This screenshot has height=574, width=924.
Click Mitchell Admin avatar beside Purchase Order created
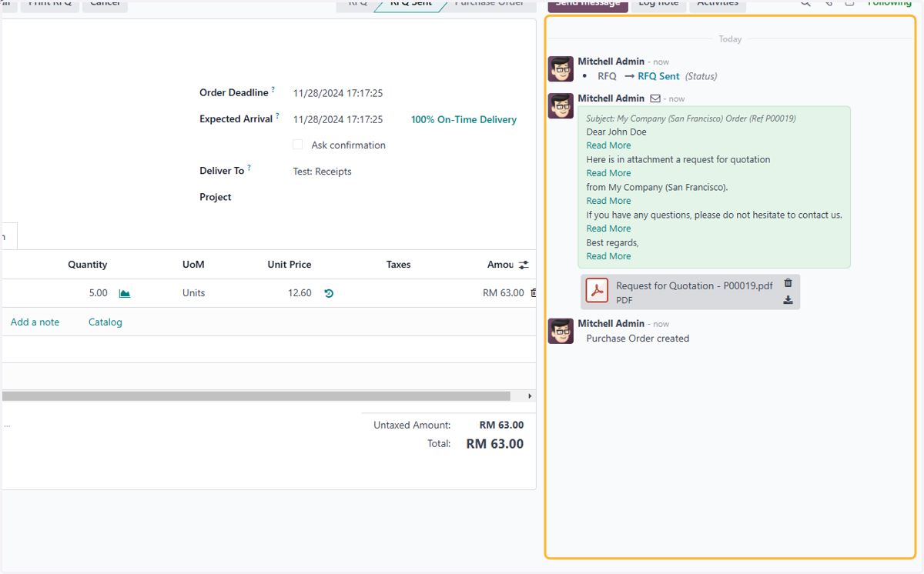561,331
